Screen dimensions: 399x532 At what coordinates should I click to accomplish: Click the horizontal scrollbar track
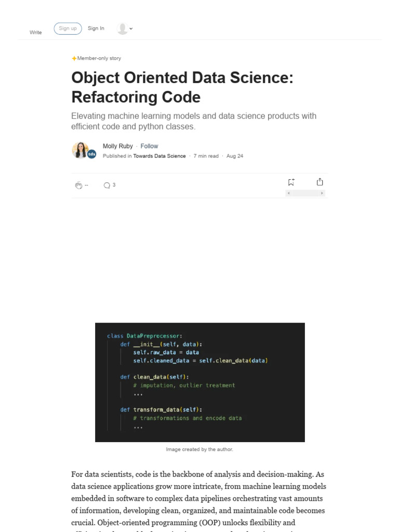pos(305,193)
